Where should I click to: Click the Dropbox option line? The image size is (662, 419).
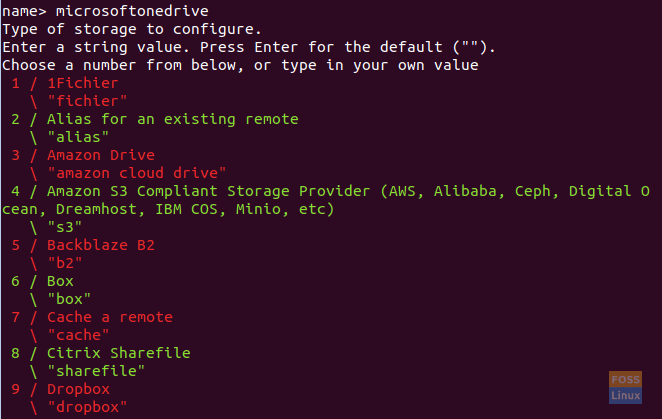point(60,389)
